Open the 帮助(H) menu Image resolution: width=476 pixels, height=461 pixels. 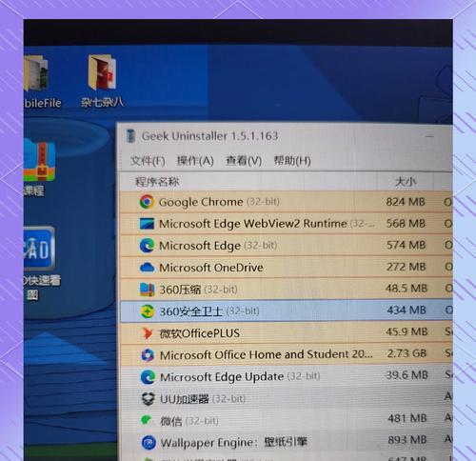[x=292, y=161]
